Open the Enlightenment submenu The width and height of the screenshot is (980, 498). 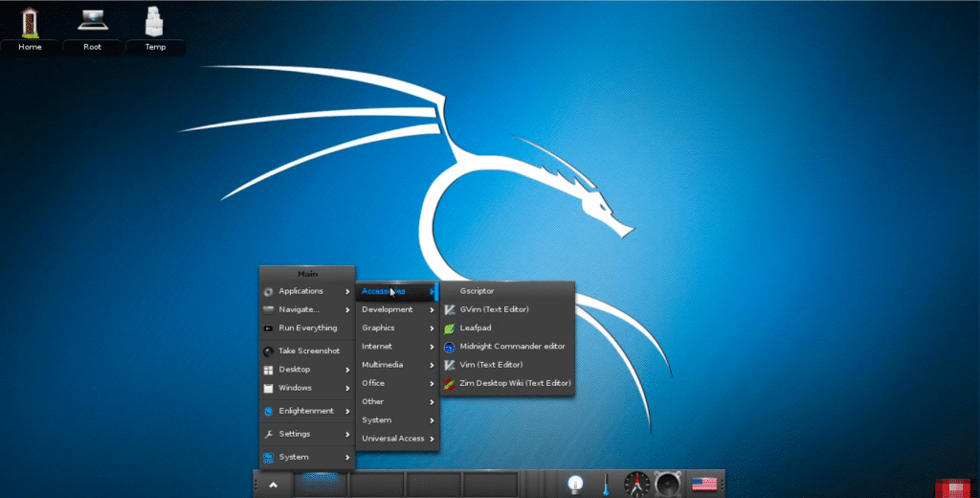pyautogui.click(x=307, y=411)
